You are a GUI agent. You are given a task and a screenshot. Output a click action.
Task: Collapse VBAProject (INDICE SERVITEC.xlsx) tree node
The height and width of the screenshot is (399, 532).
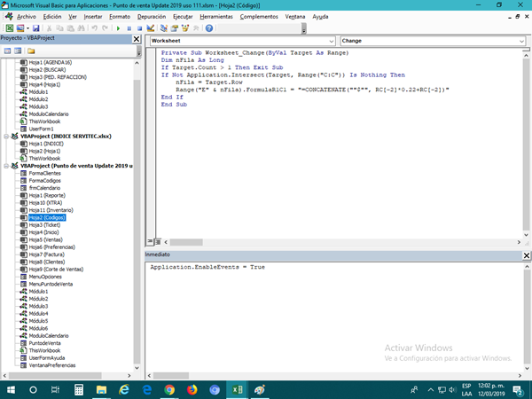pos(5,137)
